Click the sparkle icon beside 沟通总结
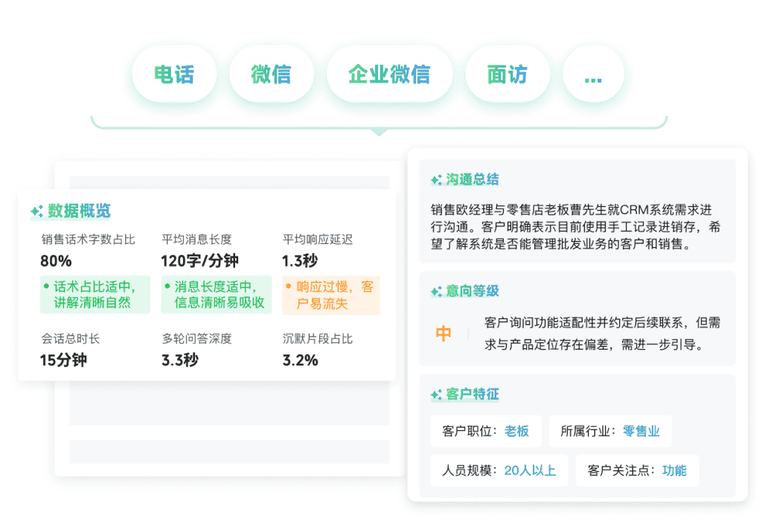 coord(436,180)
